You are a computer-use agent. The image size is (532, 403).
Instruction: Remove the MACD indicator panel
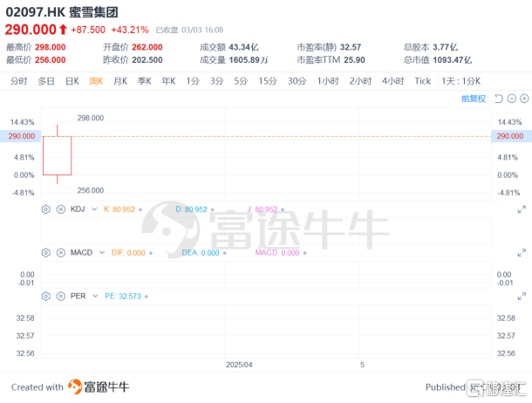point(60,252)
